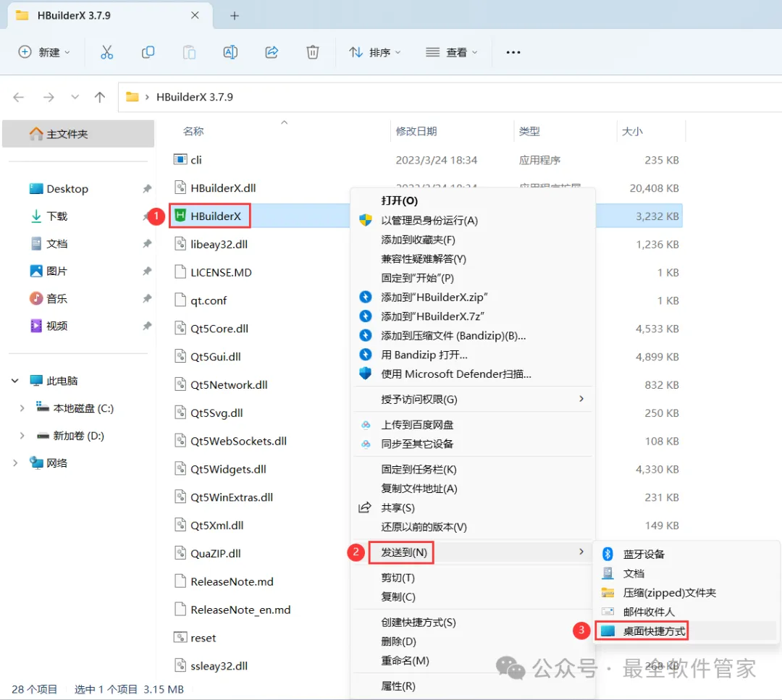Navigate up one folder level
The image size is (782, 700).
point(100,97)
